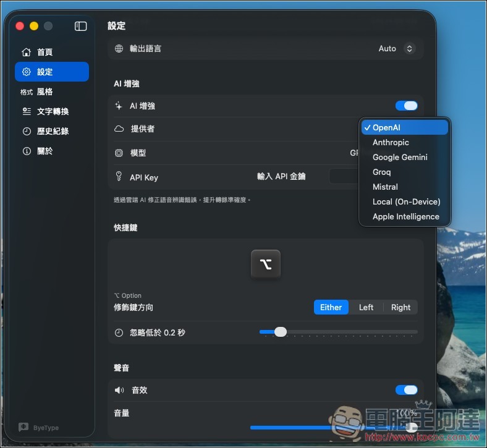Choose OpenAI in provider list
Screen dimensions: 487x448
click(404, 127)
